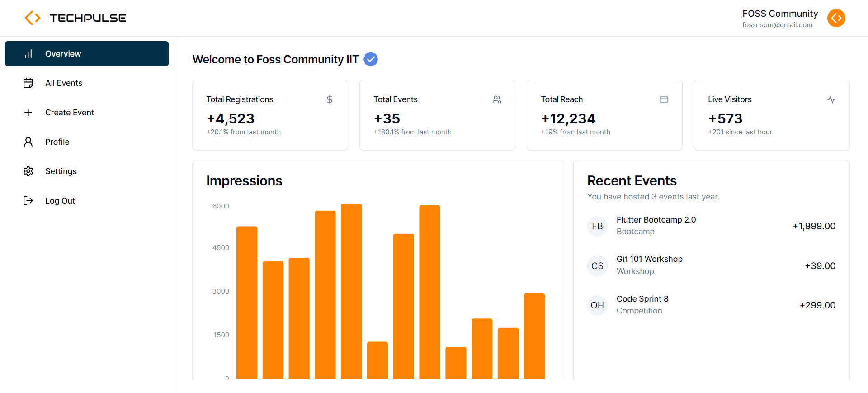Click the tallest bar in Impressions chart

point(351,291)
